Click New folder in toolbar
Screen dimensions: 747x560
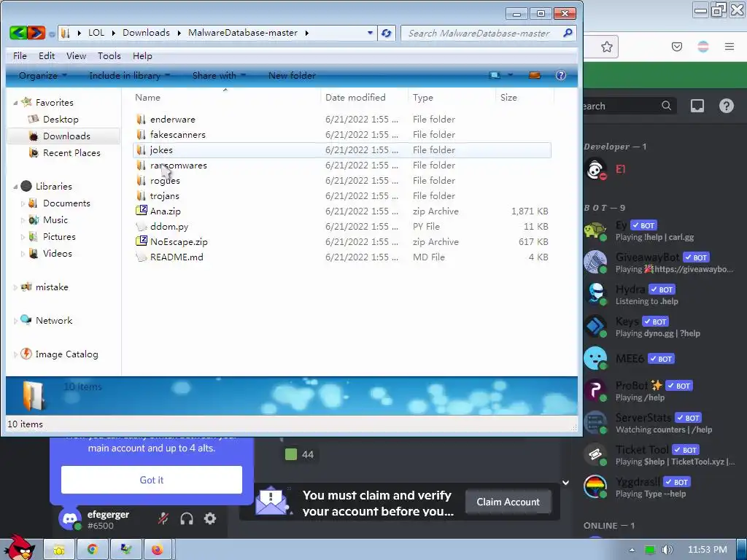tap(292, 75)
